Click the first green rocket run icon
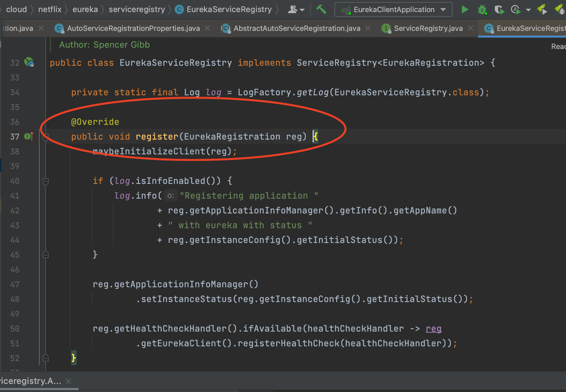 coord(542,9)
